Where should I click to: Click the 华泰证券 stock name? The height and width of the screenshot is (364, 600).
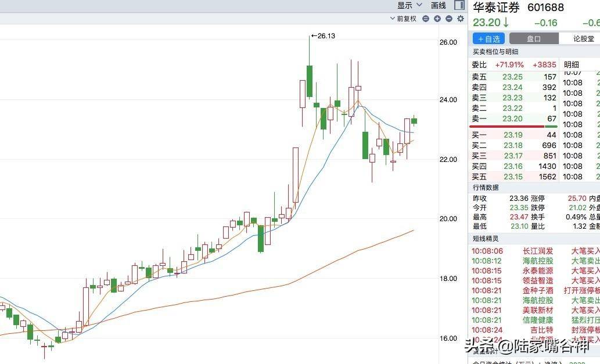496,8
